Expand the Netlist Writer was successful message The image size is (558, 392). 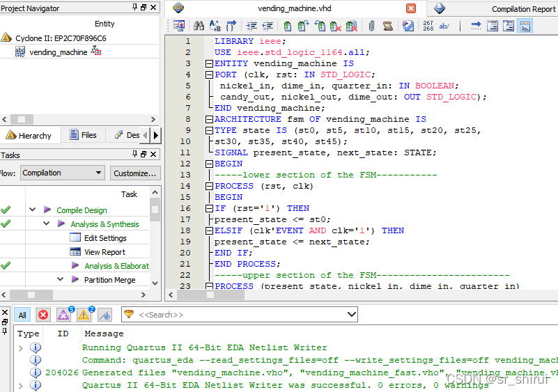coord(21,386)
